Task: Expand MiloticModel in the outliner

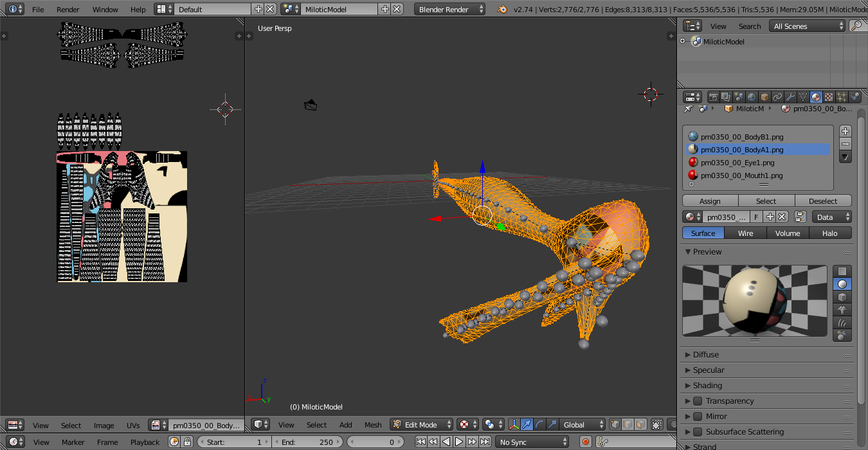Action: coord(683,41)
